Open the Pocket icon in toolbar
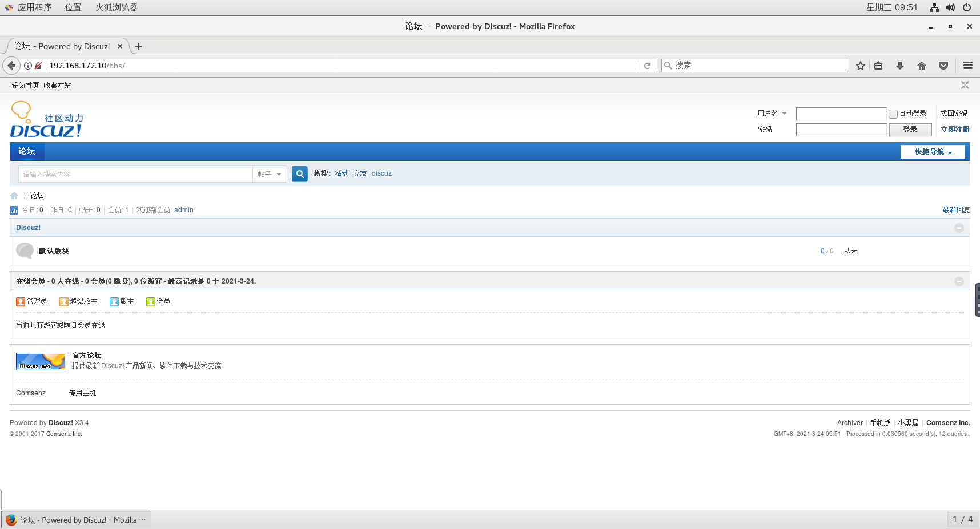The image size is (980, 529). 943,66
